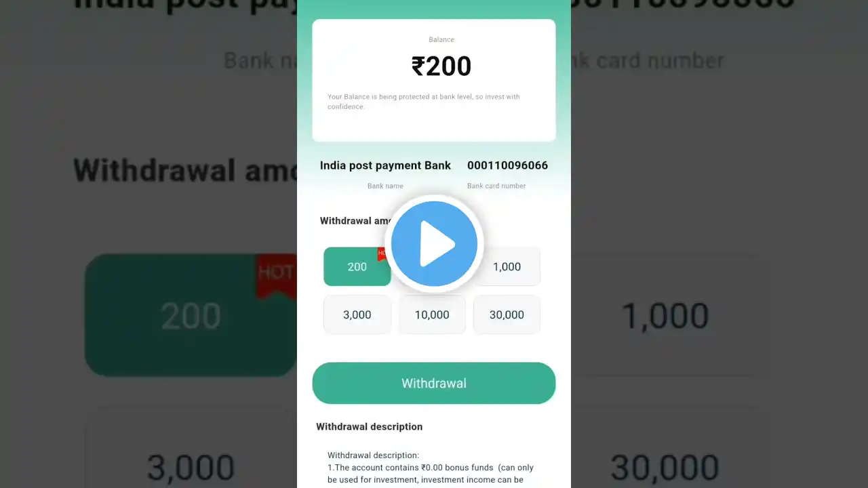Play the video with the blue play button
868x488 pixels.
pos(434,243)
